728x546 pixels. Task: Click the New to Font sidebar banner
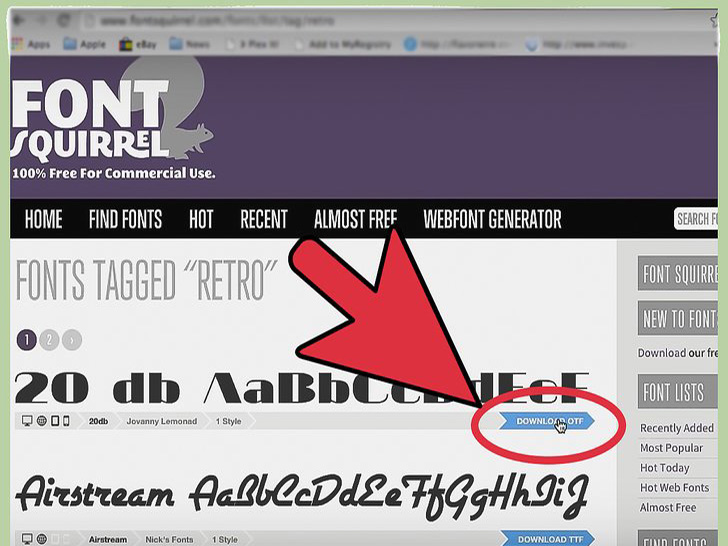click(x=678, y=318)
